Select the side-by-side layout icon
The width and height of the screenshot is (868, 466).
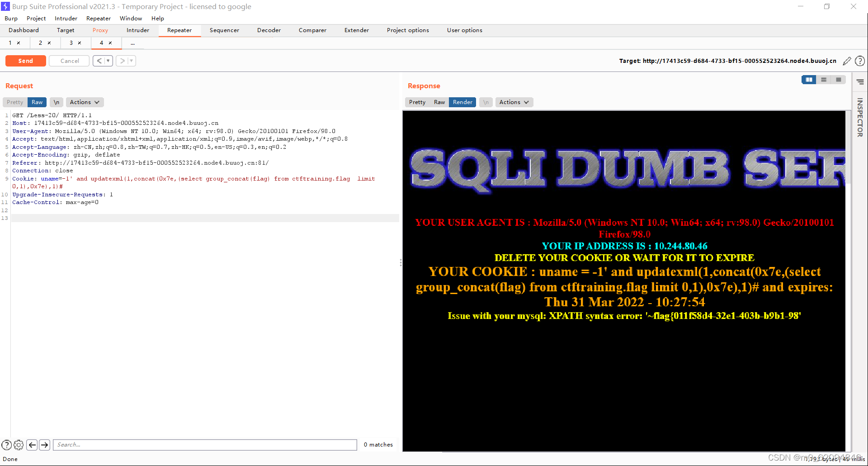pos(809,80)
